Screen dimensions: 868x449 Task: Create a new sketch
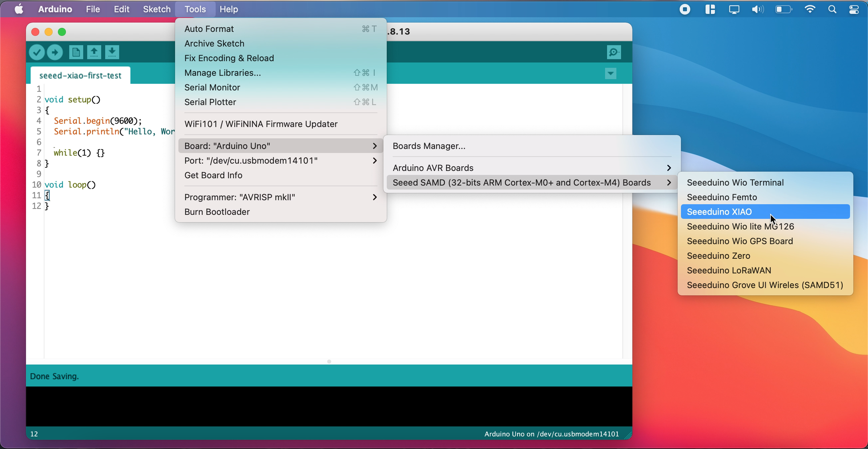76,52
